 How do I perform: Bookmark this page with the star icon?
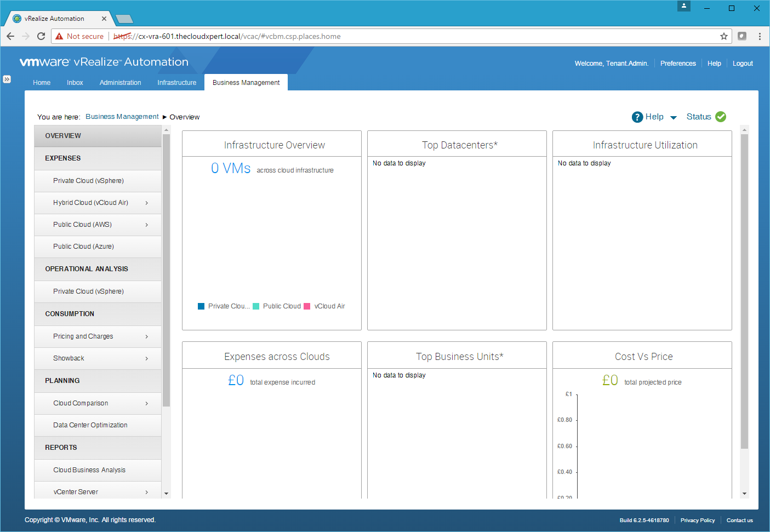tap(724, 36)
